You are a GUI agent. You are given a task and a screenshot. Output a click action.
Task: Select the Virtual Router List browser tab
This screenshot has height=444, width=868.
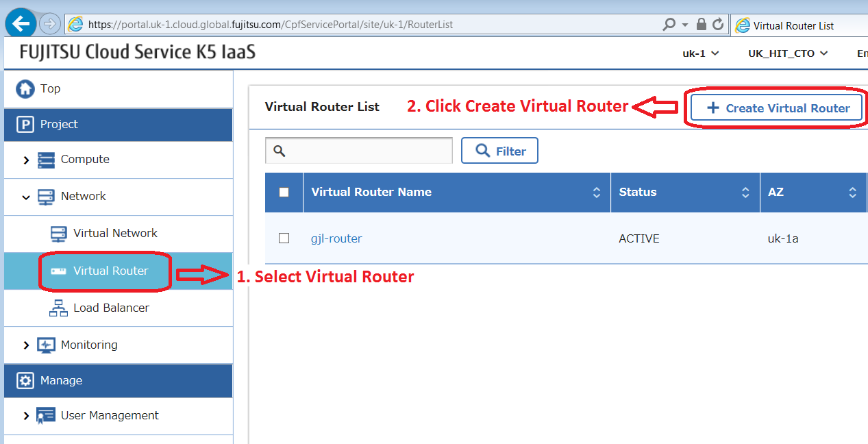pos(799,25)
